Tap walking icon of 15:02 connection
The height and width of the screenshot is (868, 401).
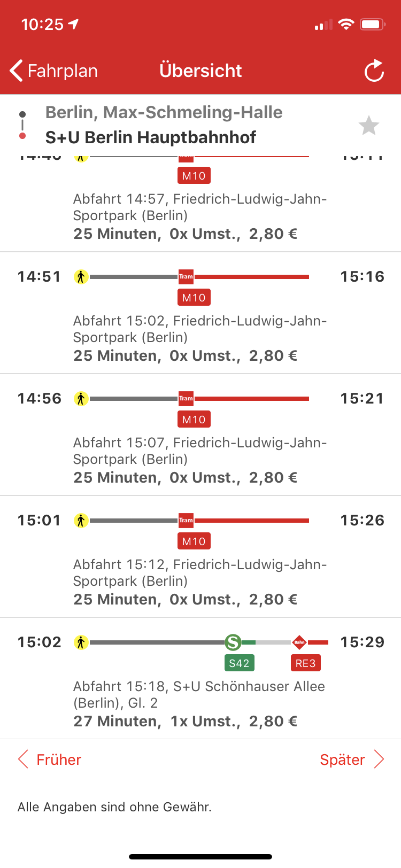[81, 642]
